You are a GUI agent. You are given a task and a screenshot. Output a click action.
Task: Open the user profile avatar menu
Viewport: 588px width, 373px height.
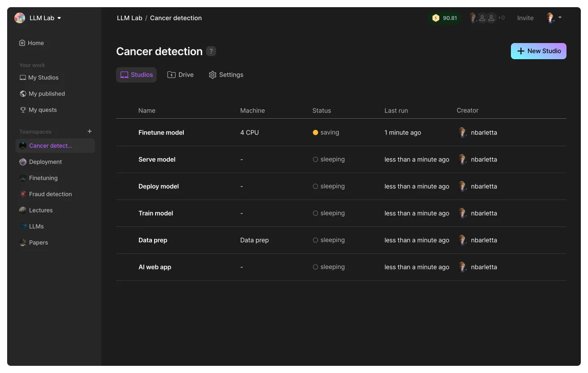click(553, 18)
